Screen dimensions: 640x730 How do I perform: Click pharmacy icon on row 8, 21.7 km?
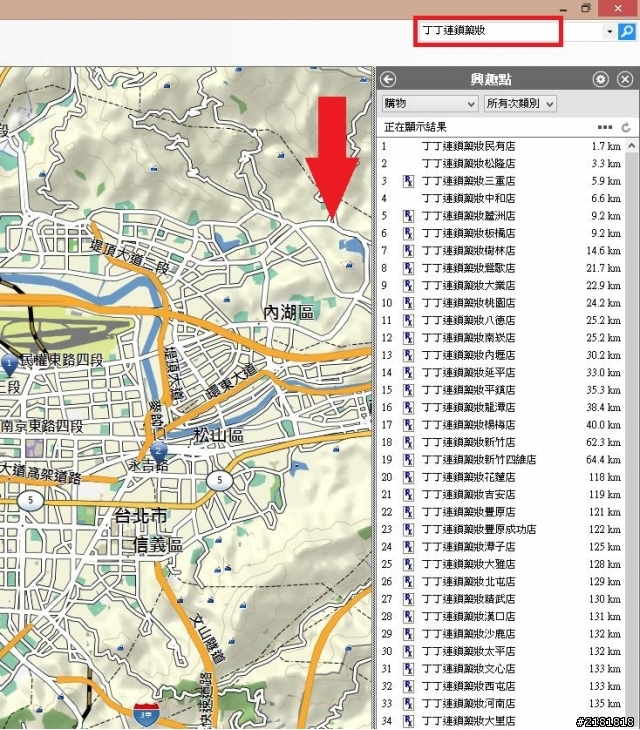point(408,268)
